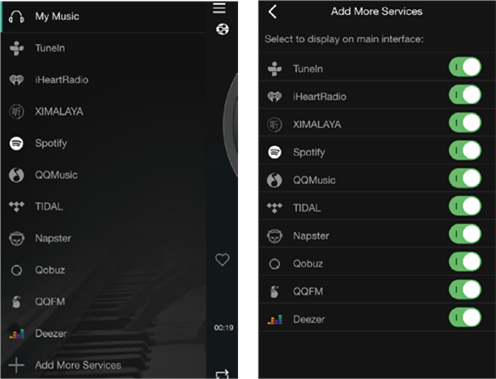Click QQMusic icon in services list
Screen dimensions: 496x379
(x=275, y=180)
